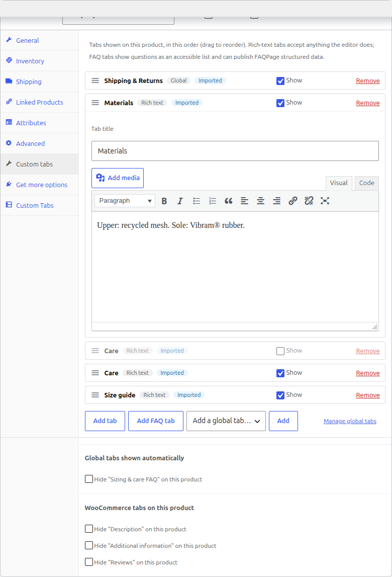
Task: Insert a bulleted list
Action: pos(197,201)
